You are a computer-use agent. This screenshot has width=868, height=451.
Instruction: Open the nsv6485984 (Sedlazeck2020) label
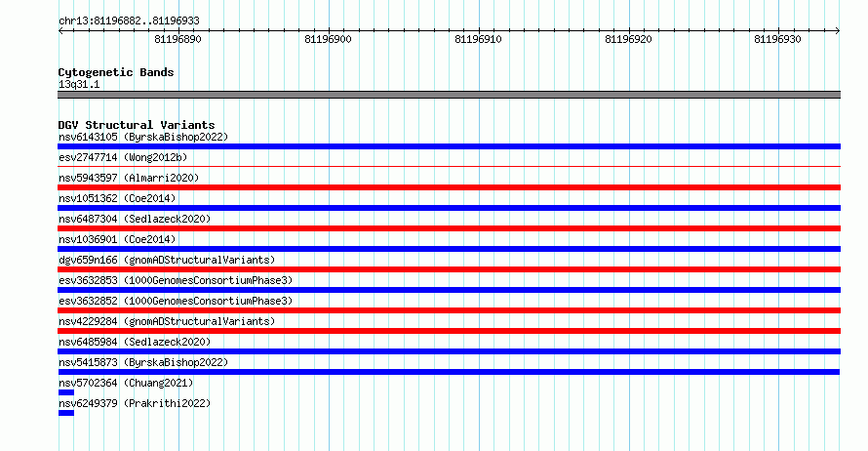pos(135,342)
